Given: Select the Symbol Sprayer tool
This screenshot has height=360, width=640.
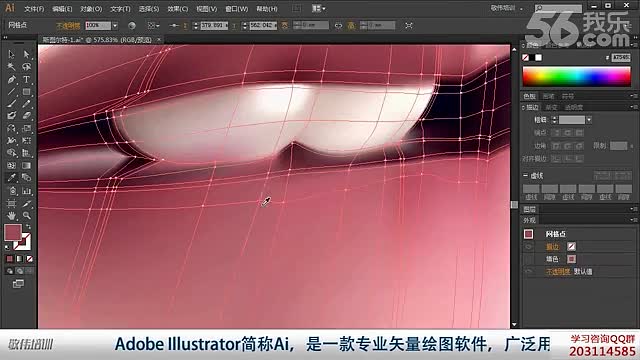Looking at the screenshot, I should 11,191.
